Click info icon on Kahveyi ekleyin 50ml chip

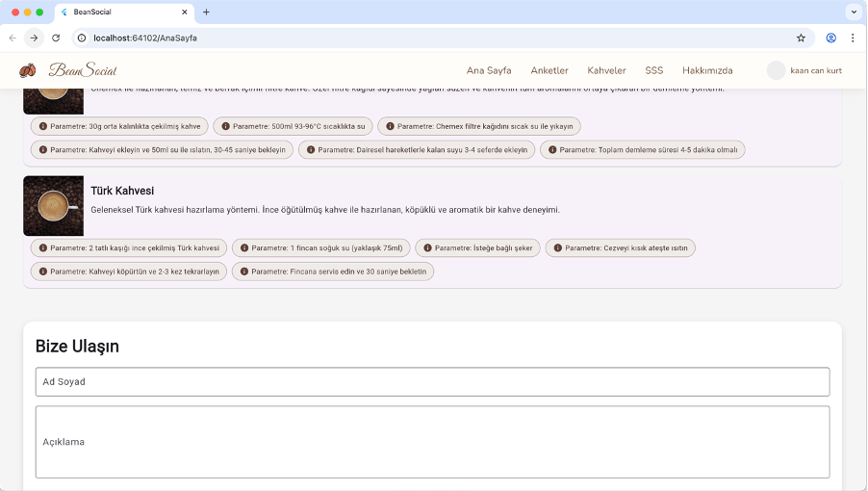(42, 149)
